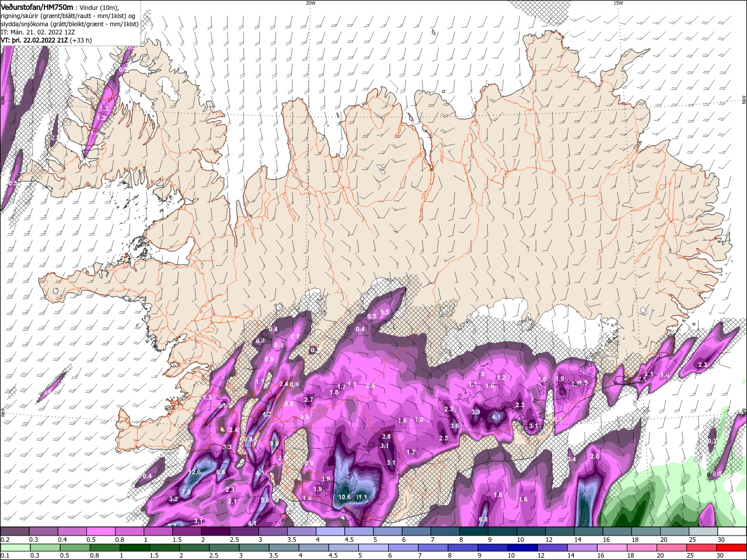Screen dimensions: 747x560
Task: Click the palest green first rain scale swatch
Action: (15, 548)
